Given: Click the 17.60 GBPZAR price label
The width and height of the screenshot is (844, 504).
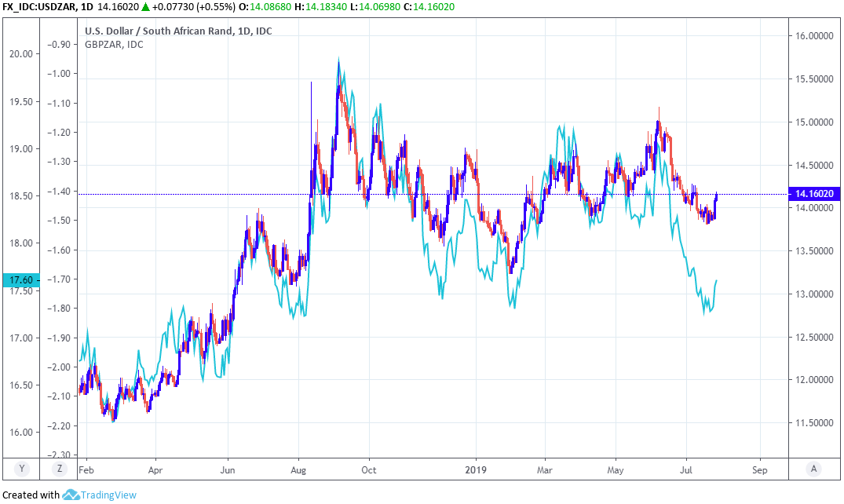Looking at the screenshot, I should click(21, 280).
